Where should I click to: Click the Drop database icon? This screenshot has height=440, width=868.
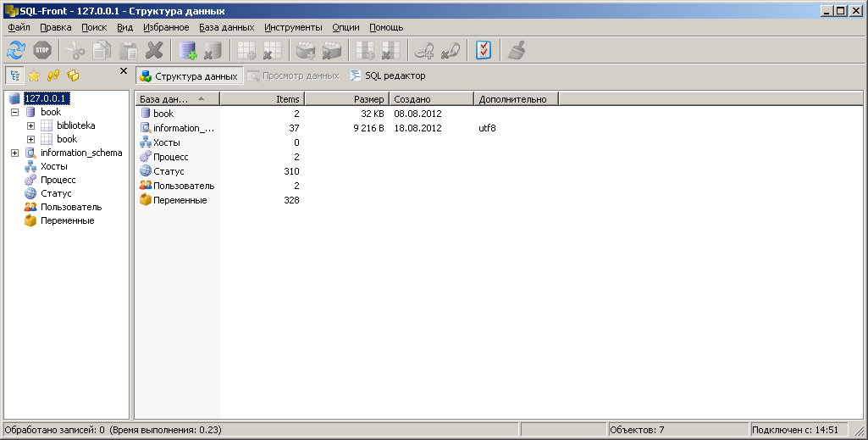(213, 50)
